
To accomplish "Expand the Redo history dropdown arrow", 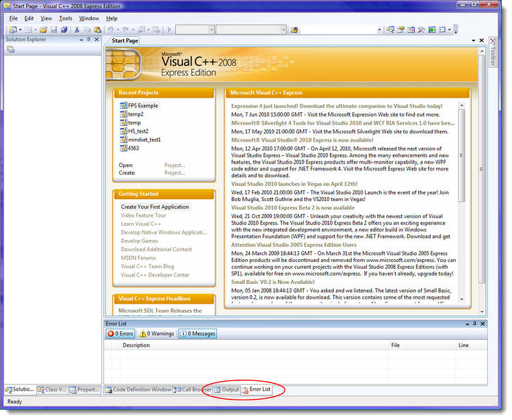I will tap(133, 30).
